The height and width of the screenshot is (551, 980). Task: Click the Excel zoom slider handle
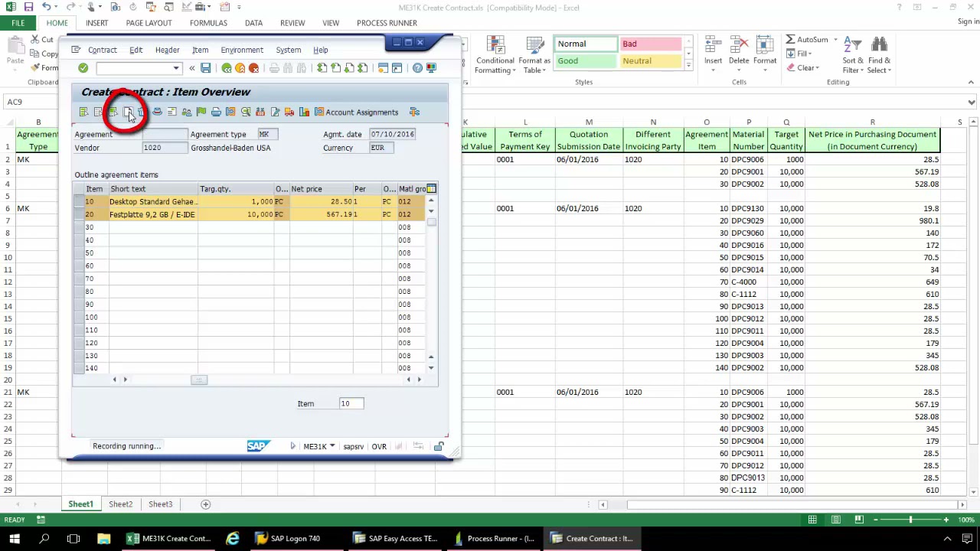pos(910,520)
